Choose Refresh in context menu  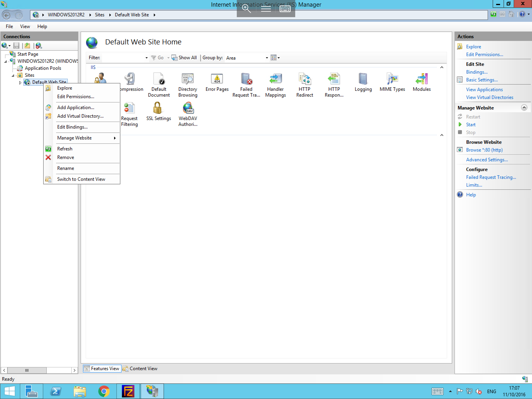(82, 149)
